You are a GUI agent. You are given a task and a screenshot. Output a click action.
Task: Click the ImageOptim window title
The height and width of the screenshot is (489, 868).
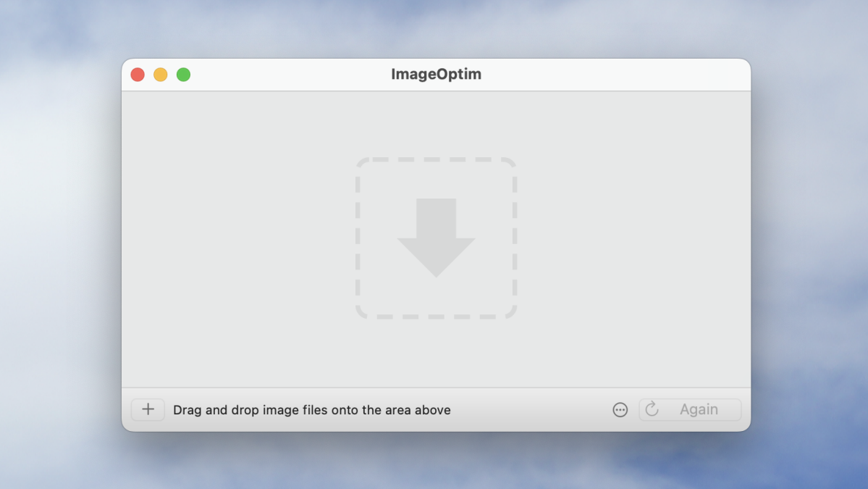tap(437, 74)
